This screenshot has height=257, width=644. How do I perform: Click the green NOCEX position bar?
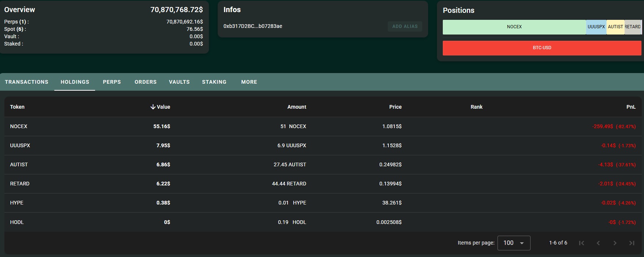point(514,27)
